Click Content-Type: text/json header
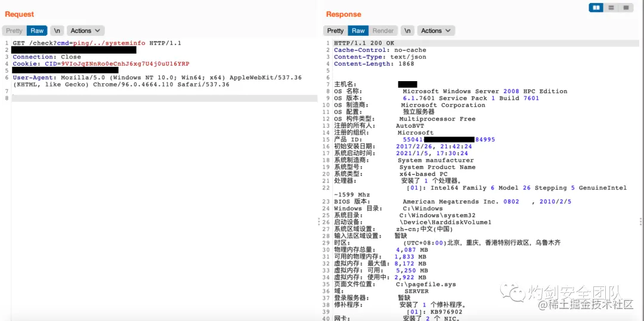The height and width of the screenshot is (321, 644). 380,57
